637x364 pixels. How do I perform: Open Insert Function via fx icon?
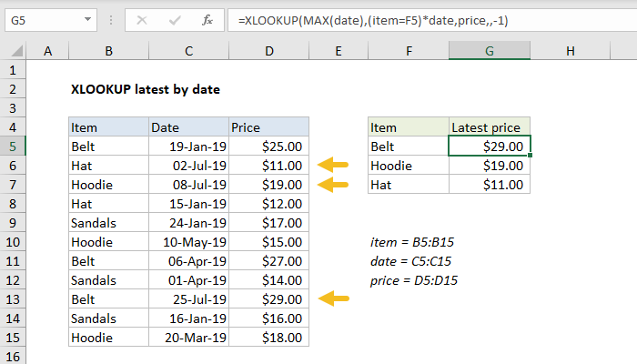(x=207, y=18)
